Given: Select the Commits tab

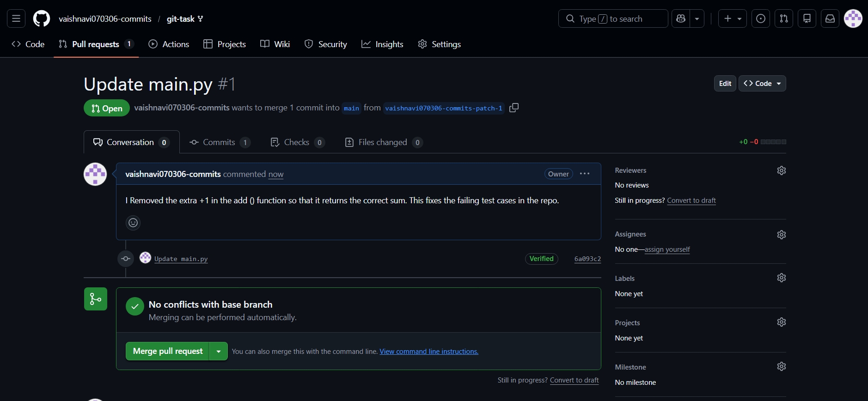Looking at the screenshot, I should [x=220, y=142].
